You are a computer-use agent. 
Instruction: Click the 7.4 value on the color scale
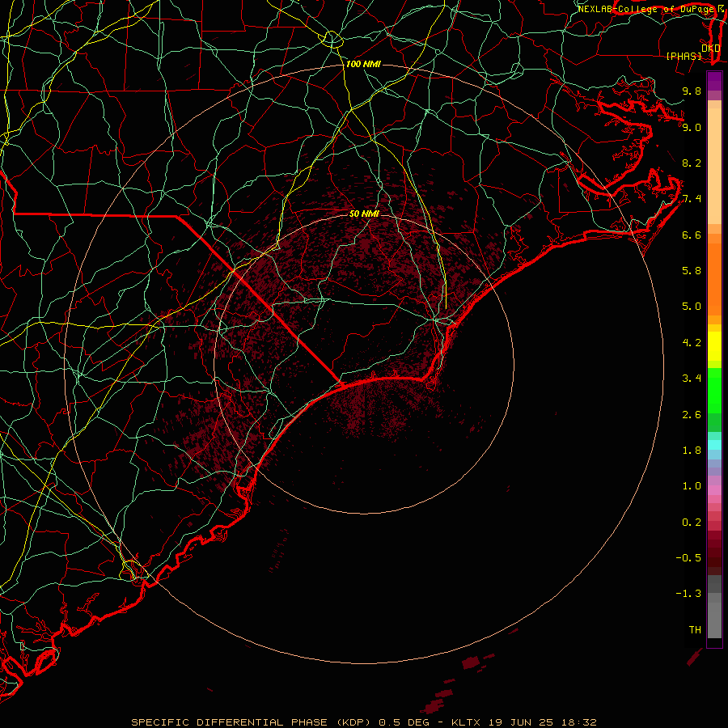pos(692,199)
